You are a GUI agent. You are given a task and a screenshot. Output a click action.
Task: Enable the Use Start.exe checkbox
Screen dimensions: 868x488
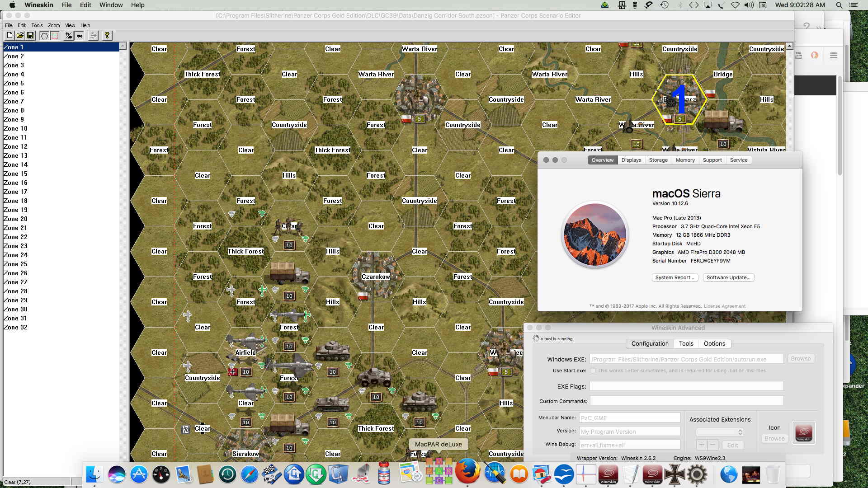(x=593, y=371)
